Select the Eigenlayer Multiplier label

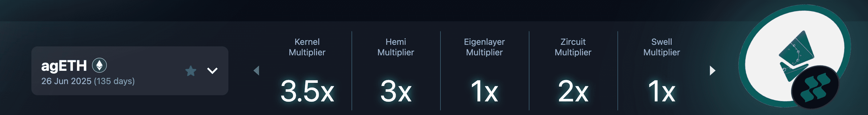(484, 47)
